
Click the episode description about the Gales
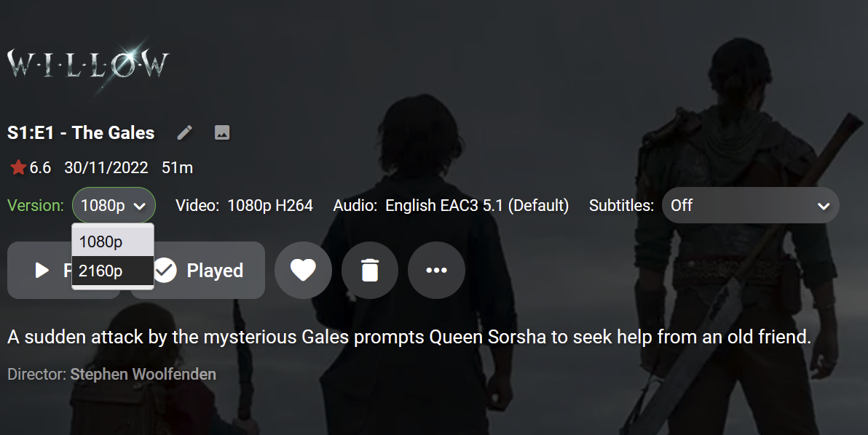click(409, 337)
